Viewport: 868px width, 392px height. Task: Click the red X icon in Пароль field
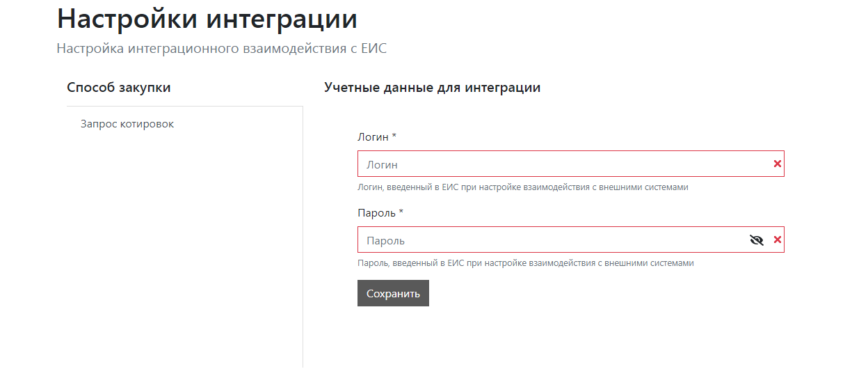[x=778, y=240]
